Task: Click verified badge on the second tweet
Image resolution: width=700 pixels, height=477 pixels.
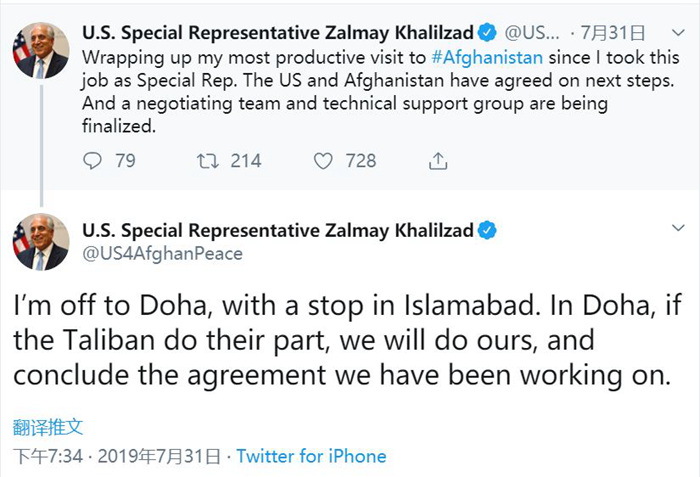Action: [487, 231]
